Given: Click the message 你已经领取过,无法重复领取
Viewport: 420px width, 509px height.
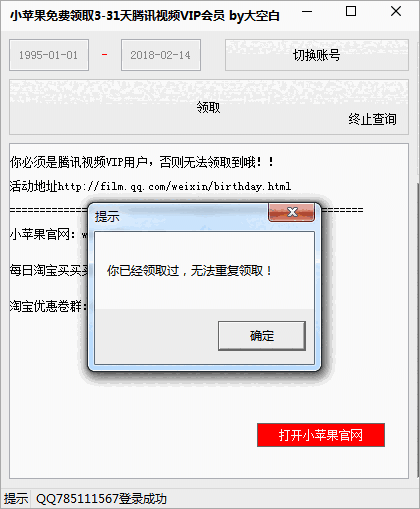Looking at the screenshot, I should point(189,271).
